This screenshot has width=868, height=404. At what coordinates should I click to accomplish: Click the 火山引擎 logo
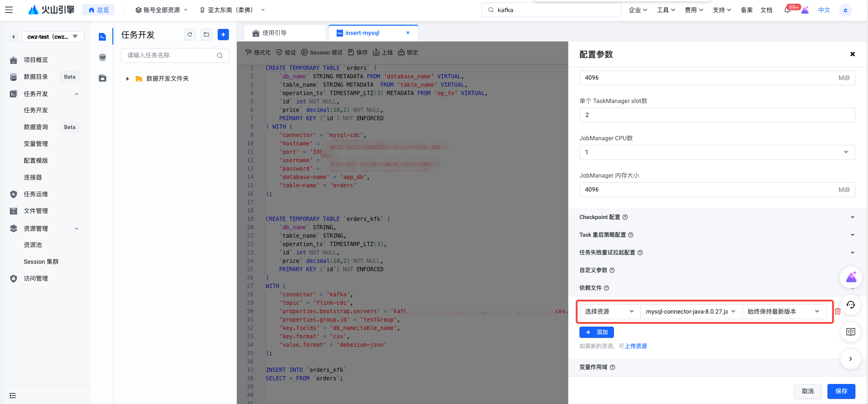click(51, 10)
